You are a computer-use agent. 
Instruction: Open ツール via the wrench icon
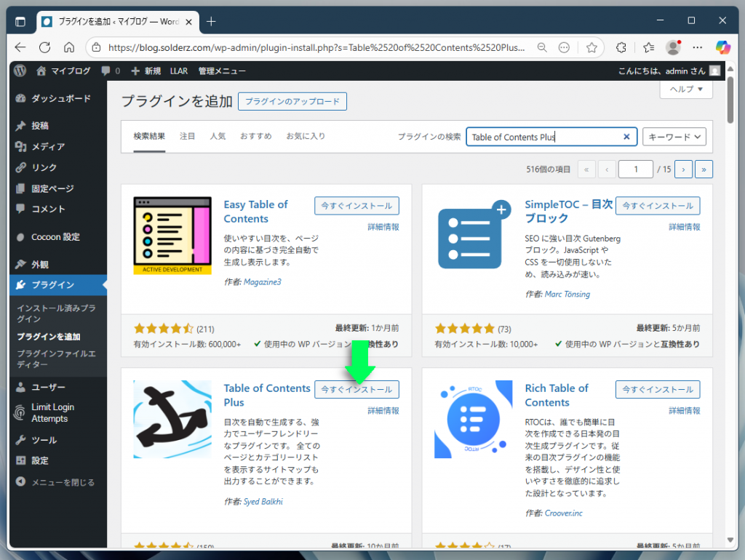pyautogui.click(x=21, y=439)
